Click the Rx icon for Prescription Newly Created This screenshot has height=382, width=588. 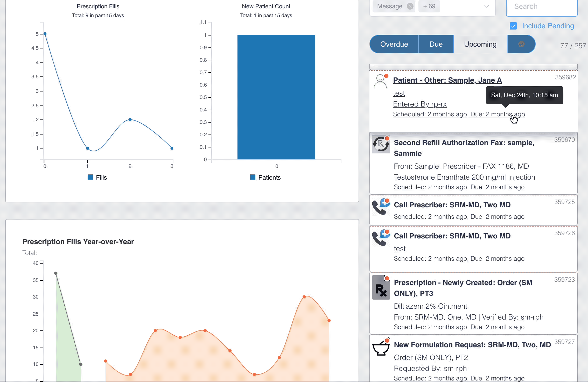click(x=381, y=287)
